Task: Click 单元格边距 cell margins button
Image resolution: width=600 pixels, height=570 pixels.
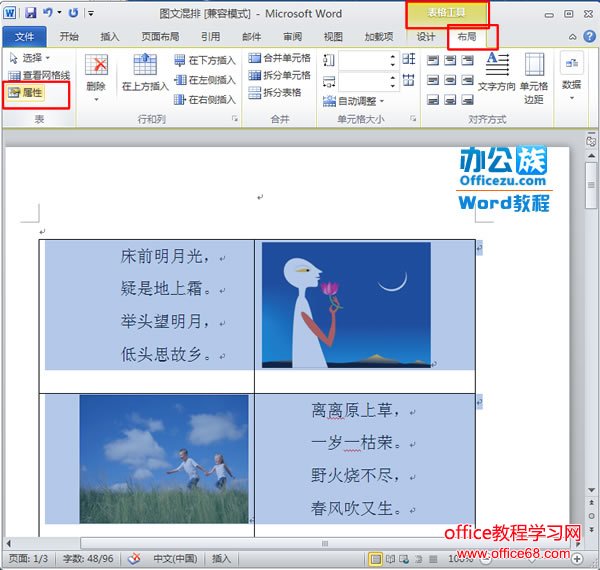Action: (x=534, y=78)
